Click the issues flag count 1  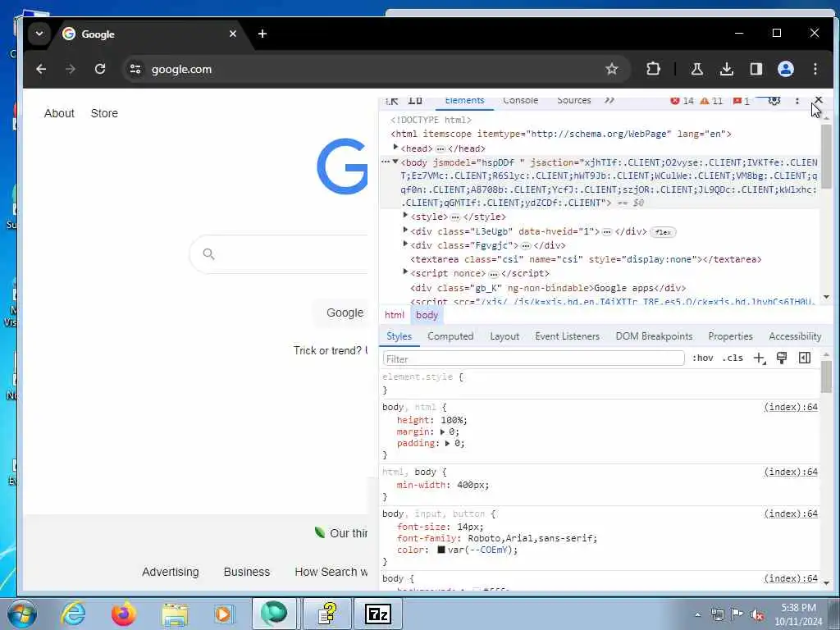[x=742, y=101]
